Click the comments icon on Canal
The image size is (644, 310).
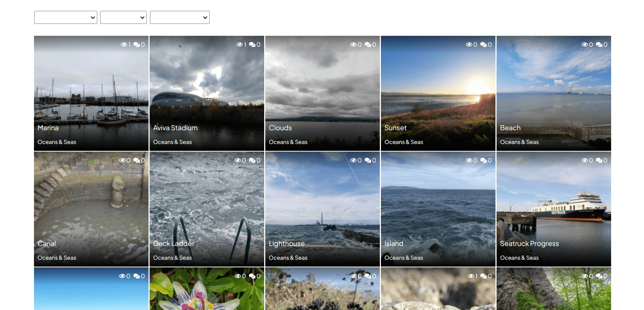click(x=137, y=160)
